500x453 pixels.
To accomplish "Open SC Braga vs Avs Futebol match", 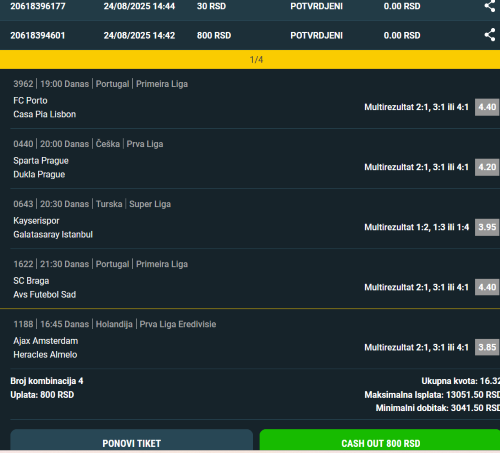I will (45, 287).
